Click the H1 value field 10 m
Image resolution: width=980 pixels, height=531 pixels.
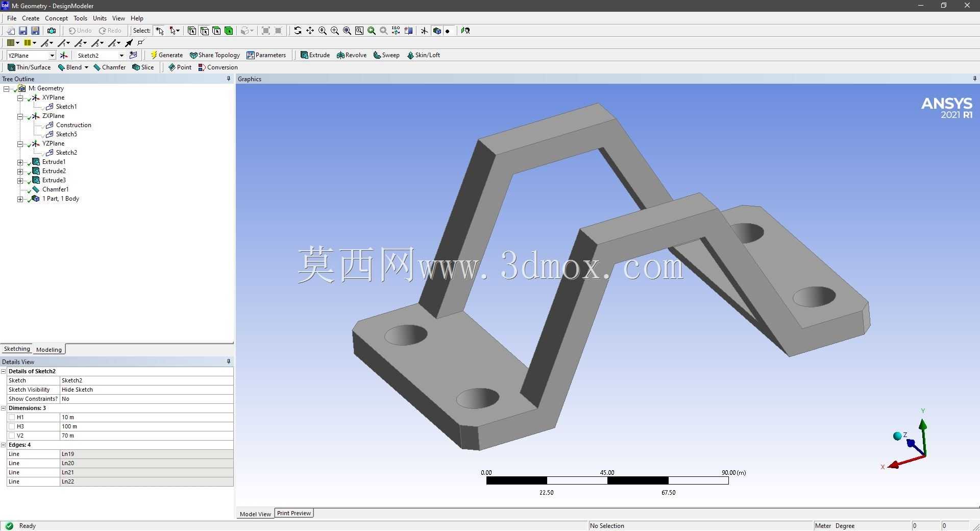[146, 417]
